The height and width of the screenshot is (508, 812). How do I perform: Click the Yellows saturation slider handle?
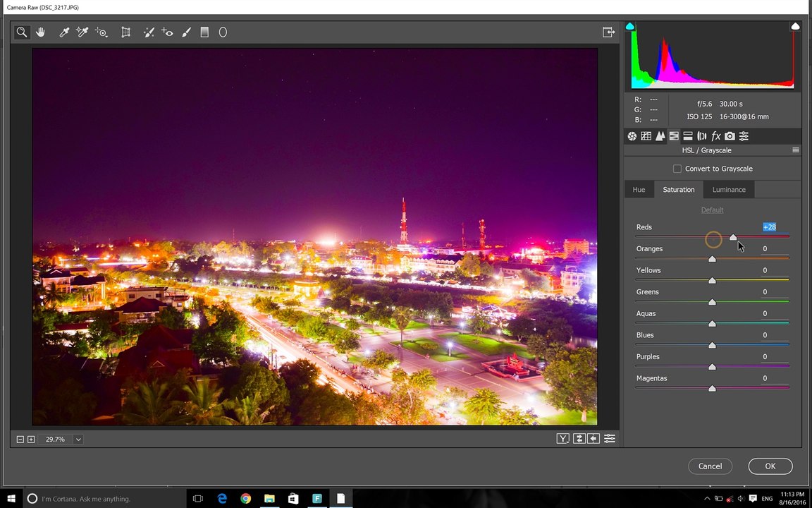[712, 280]
